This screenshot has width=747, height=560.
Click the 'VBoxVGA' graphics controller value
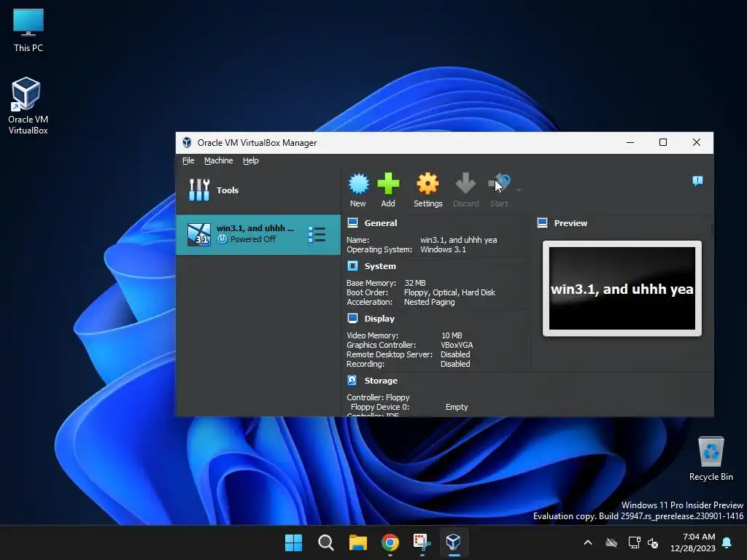pos(457,345)
